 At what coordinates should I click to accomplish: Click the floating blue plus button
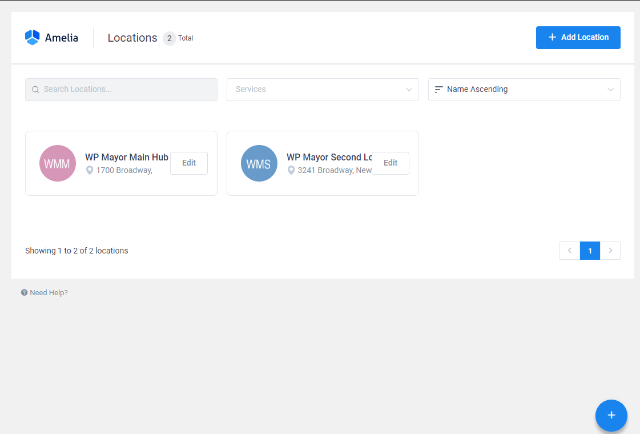coord(611,416)
